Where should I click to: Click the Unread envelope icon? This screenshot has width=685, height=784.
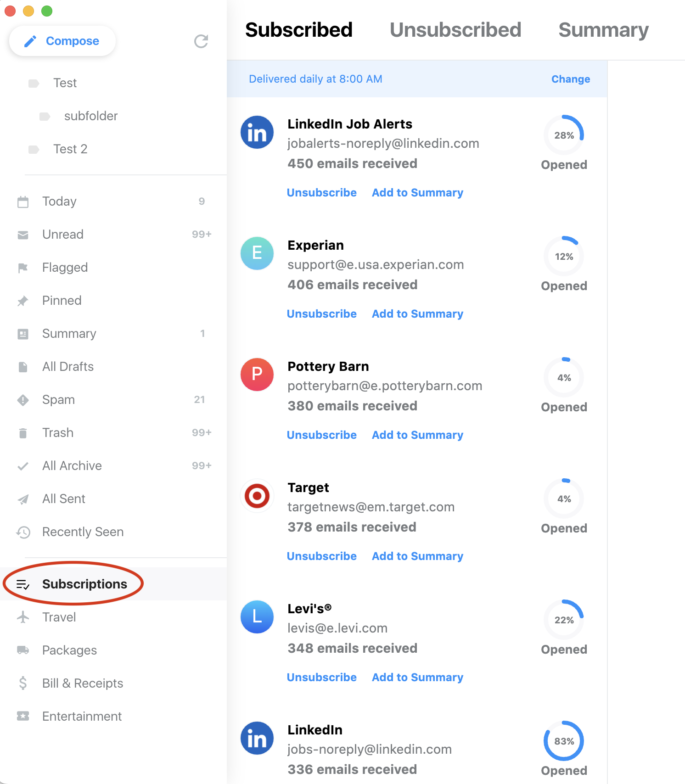click(x=23, y=235)
